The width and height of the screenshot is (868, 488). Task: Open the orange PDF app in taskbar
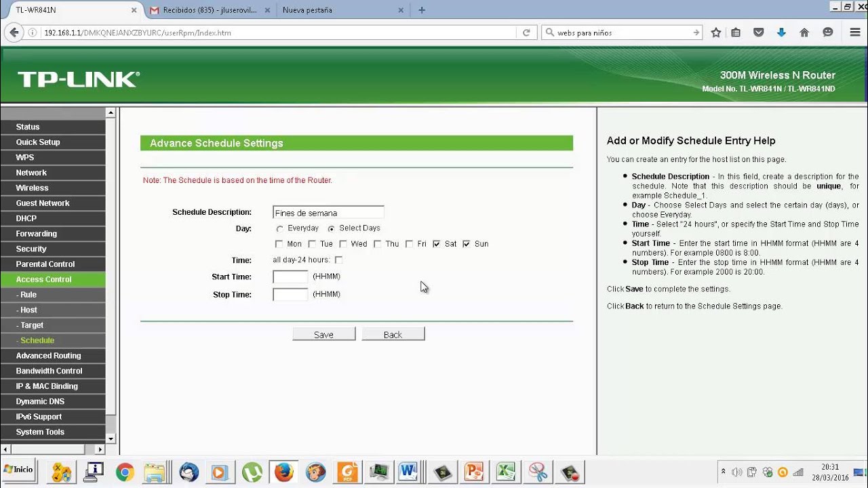348,472
